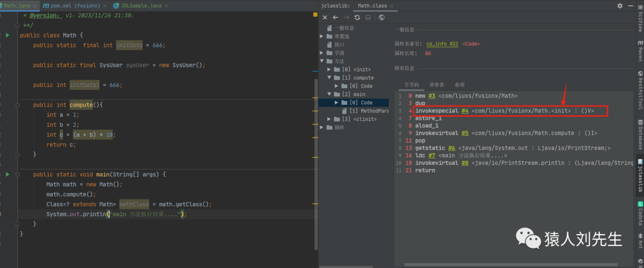The height and width of the screenshot is (268, 644).
Task: Expand the [3] <clinit> node
Action: 329,119
